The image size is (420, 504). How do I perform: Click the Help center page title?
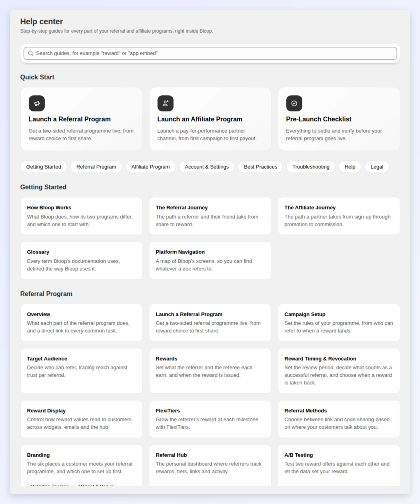(41, 21)
